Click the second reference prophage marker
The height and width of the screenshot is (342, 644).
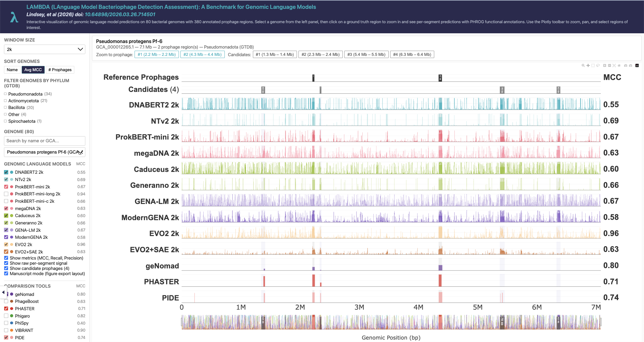pos(440,78)
